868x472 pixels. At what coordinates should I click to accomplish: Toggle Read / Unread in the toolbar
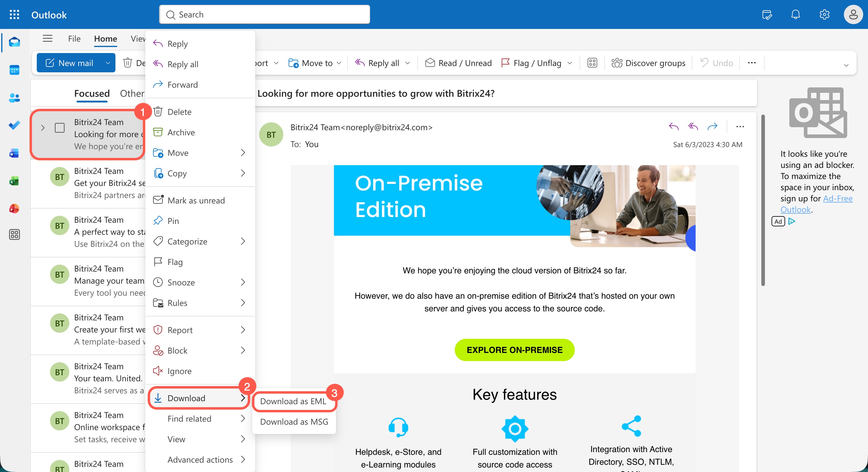pyautogui.click(x=458, y=63)
